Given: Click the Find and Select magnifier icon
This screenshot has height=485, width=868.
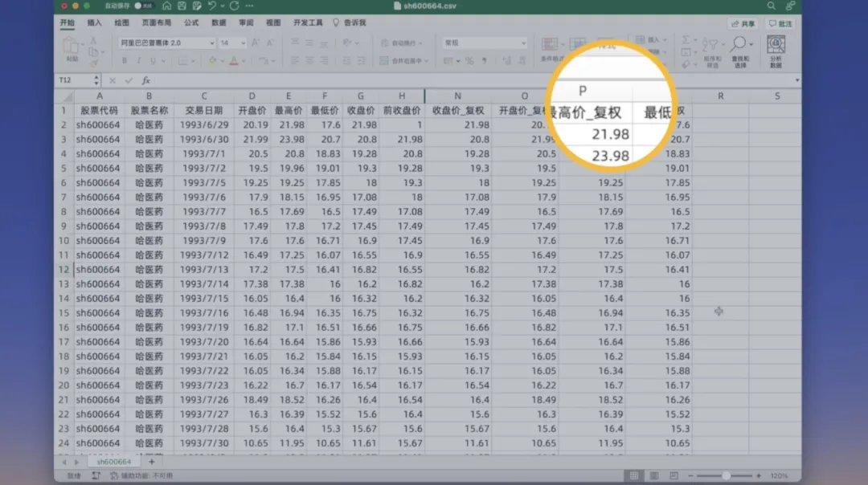Looking at the screenshot, I should [738, 43].
